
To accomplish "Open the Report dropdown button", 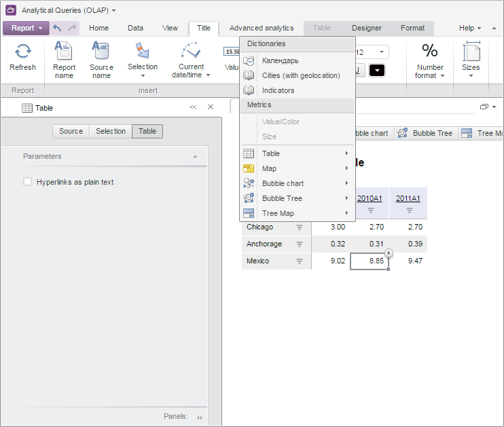I will click(x=26, y=28).
